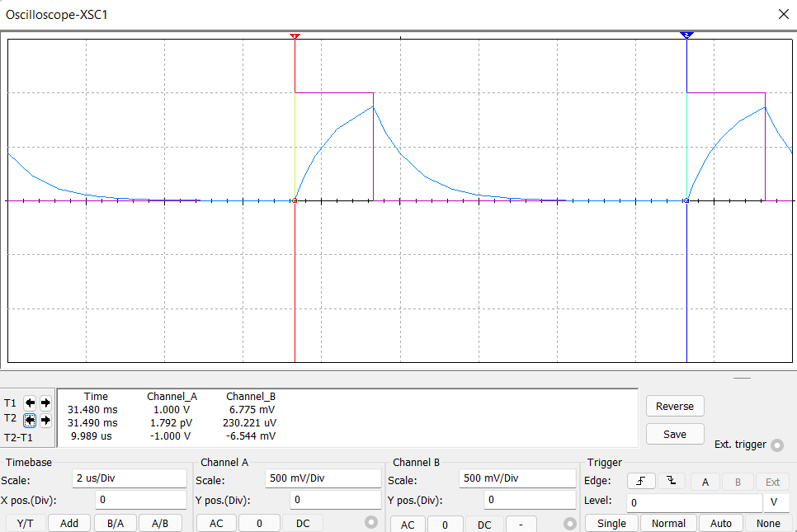Set Channel B coupling to DC
This screenshot has width=797, height=532.
pyautogui.click(x=484, y=525)
